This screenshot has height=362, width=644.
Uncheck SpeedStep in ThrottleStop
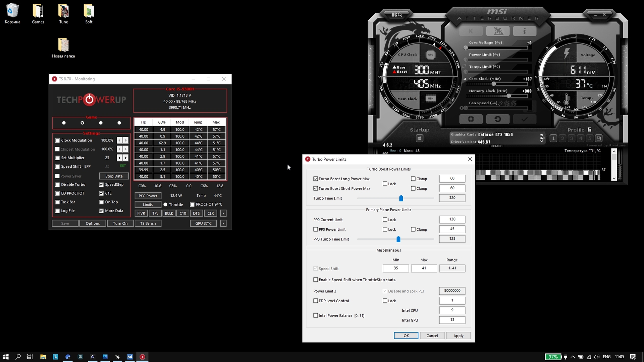click(101, 185)
